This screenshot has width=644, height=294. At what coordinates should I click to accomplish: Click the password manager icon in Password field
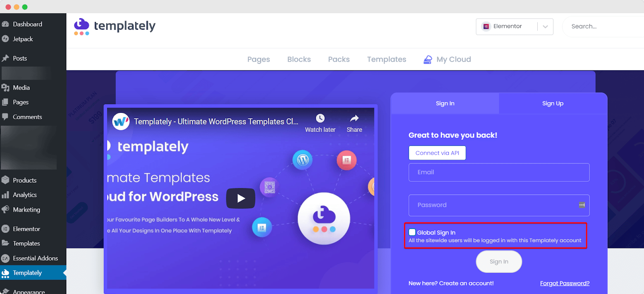pyautogui.click(x=582, y=205)
